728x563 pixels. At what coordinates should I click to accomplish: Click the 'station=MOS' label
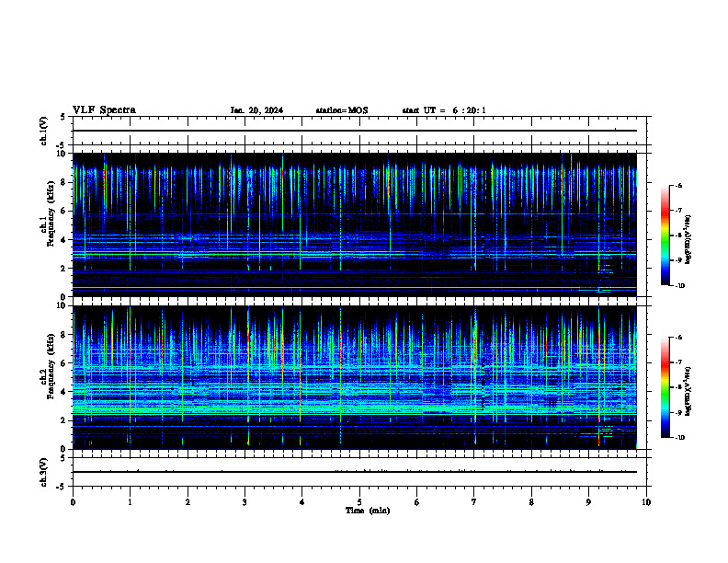tap(342, 110)
